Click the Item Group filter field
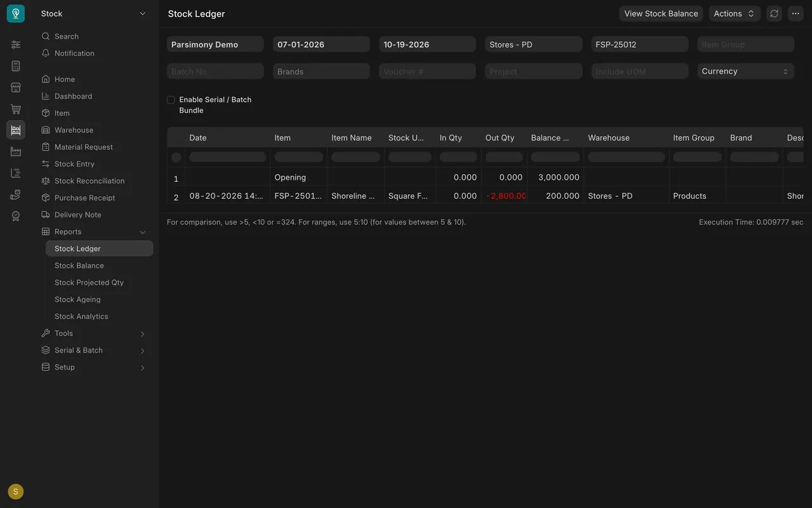 coord(746,44)
